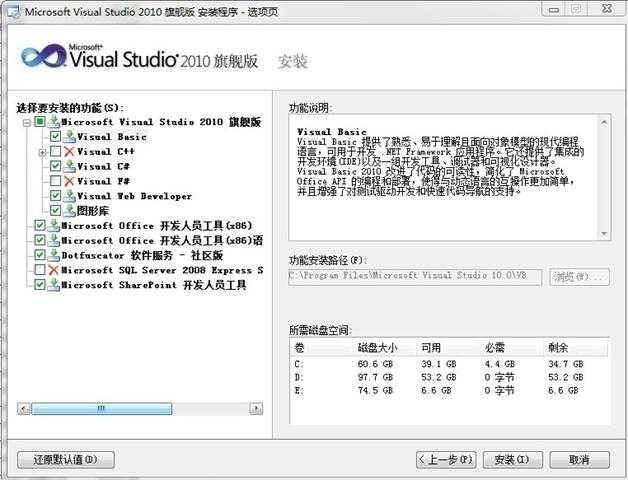
Task: Go back with 上一步(P) button
Action: (446, 460)
